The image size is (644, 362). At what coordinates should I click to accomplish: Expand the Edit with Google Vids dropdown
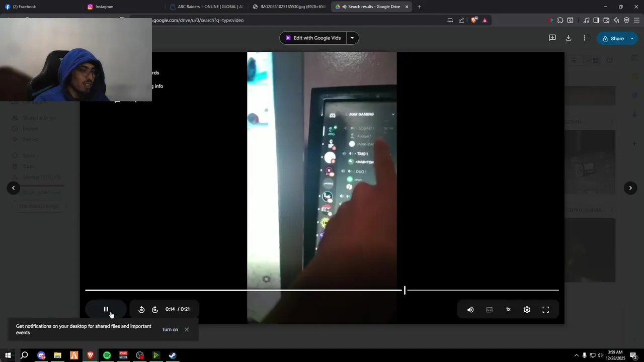352,38
